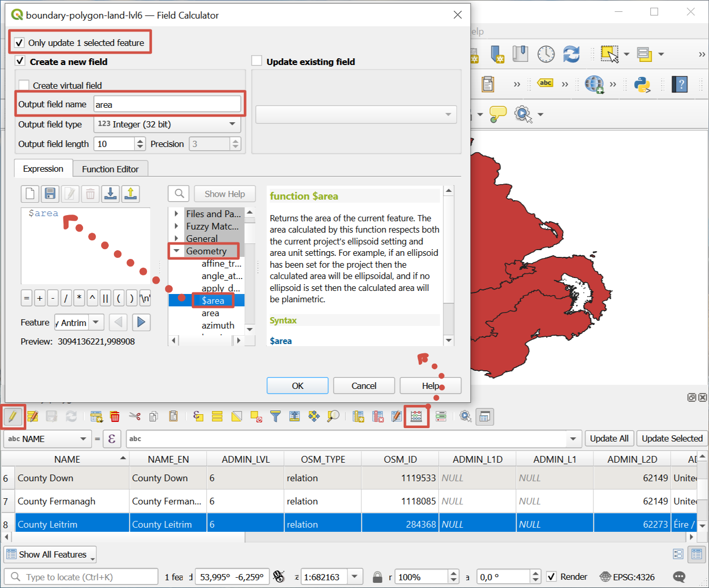The image size is (709, 588).
Task: Open the Python Console
Action: point(642,84)
